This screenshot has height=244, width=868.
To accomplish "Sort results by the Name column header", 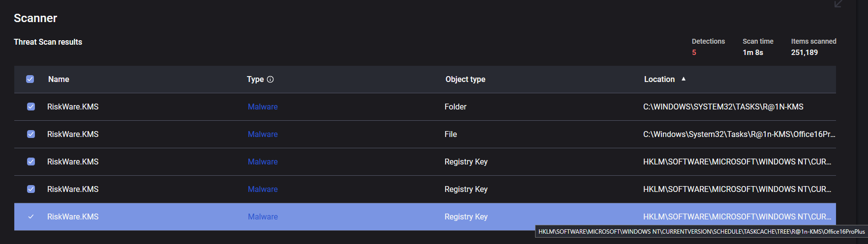I will [x=59, y=80].
